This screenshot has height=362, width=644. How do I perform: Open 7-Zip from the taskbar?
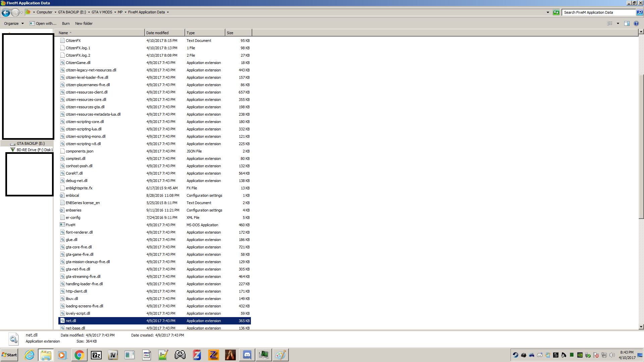pos(96,355)
